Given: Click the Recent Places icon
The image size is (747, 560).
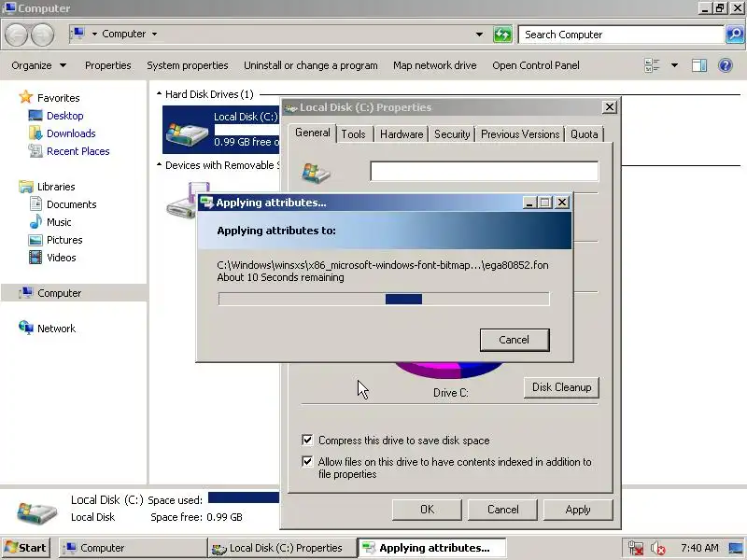Looking at the screenshot, I should tap(35, 151).
